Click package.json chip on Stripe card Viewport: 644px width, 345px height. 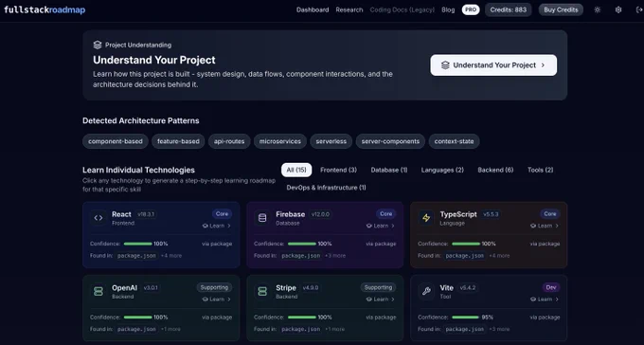click(x=300, y=330)
